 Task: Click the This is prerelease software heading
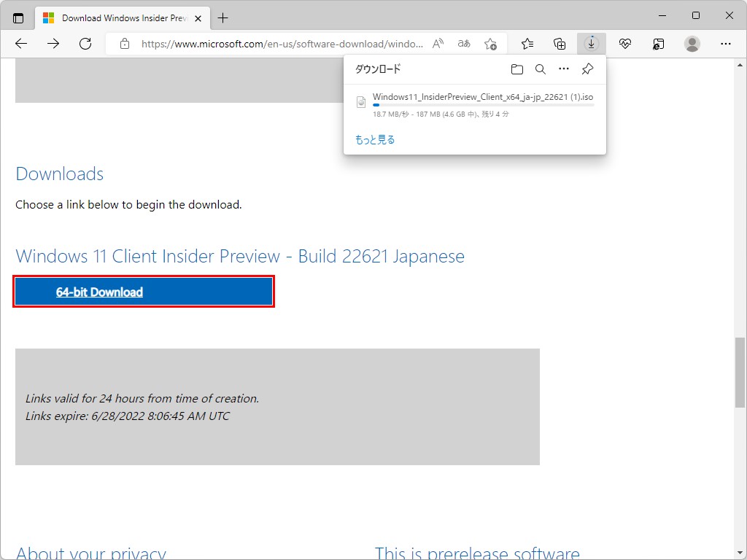point(477,553)
